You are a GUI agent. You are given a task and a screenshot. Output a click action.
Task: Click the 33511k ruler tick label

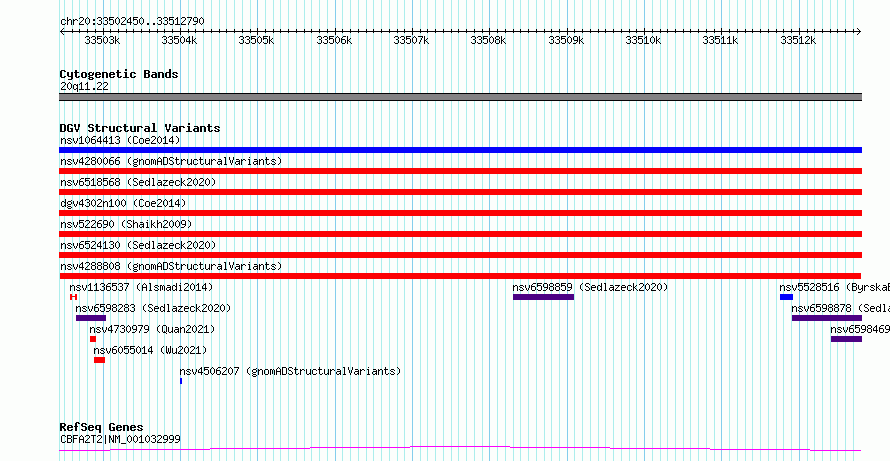point(721,40)
